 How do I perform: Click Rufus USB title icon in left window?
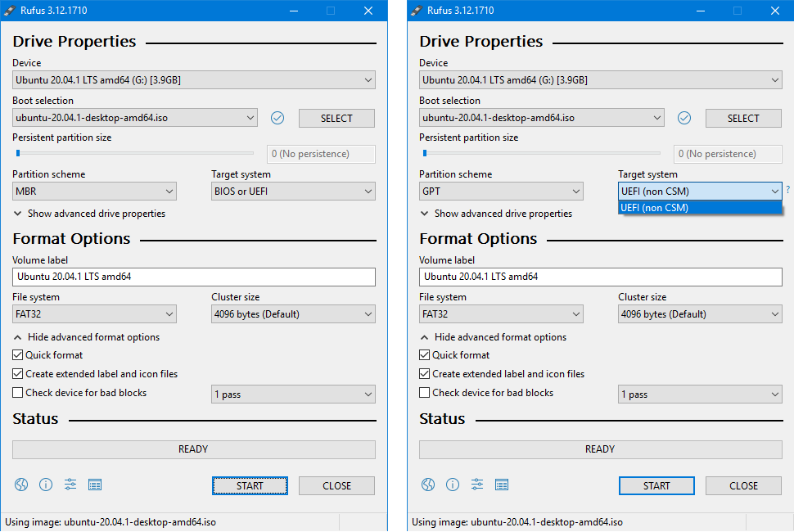pyautogui.click(x=10, y=10)
